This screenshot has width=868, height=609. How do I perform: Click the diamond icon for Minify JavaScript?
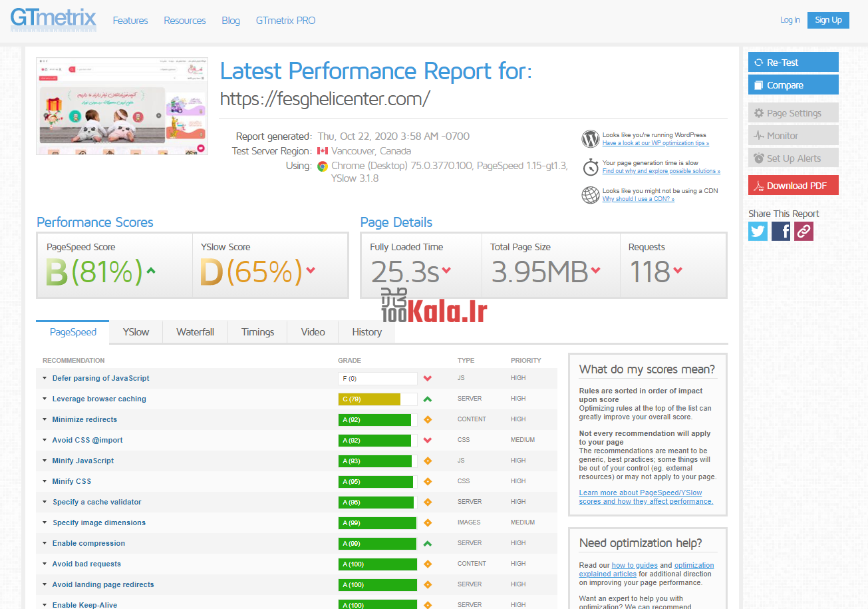pyautogui.click(x=428, y=461)
